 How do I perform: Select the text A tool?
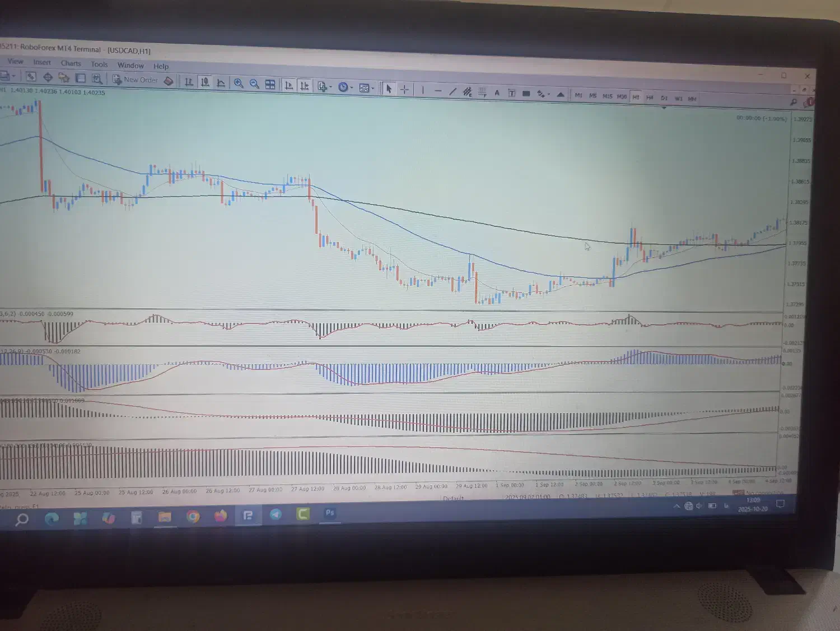[x=497, y=92]
